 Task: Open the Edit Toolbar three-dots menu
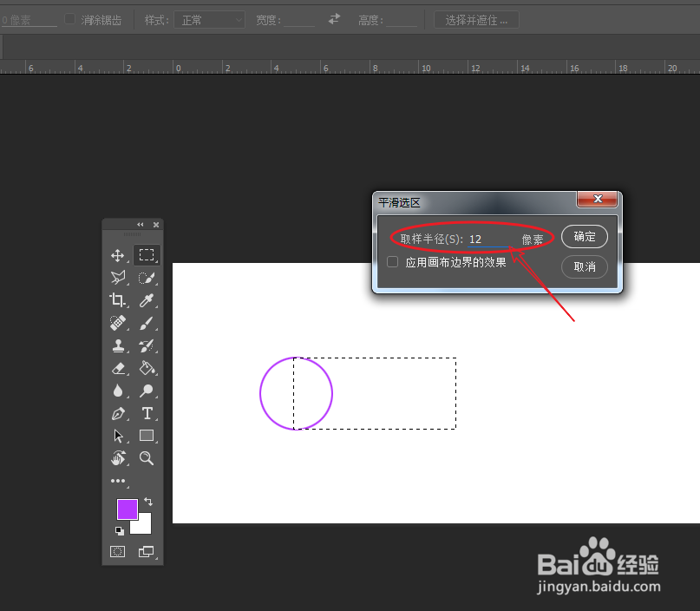(118, 481)
